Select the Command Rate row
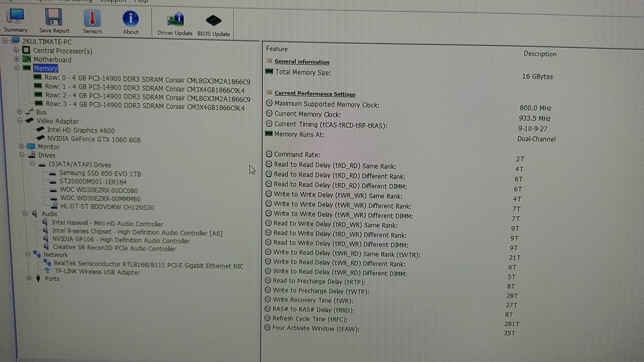Viewport: 644px width, 362px height. click(x=297, y=155)
